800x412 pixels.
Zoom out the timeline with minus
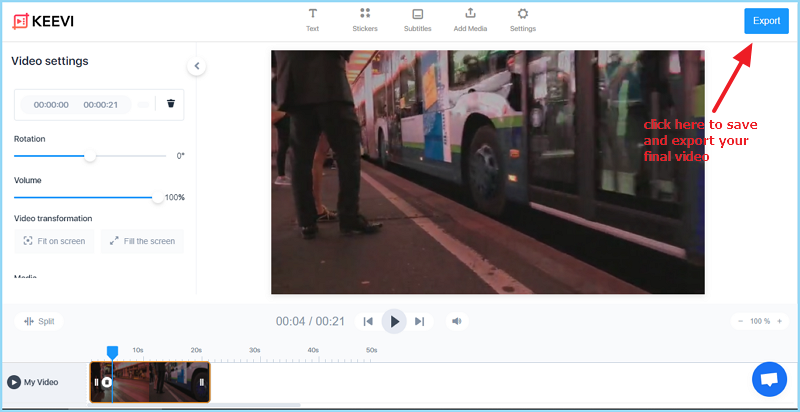click(740, 321)
